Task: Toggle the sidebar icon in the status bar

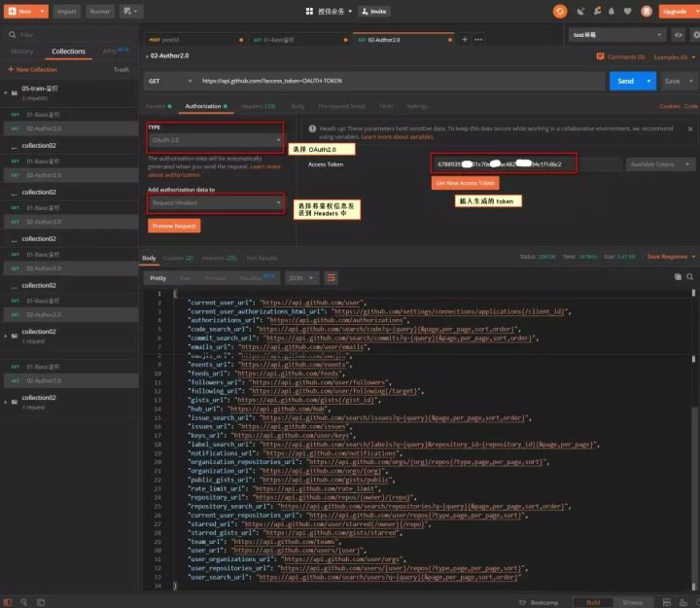Action: point(8,602)
